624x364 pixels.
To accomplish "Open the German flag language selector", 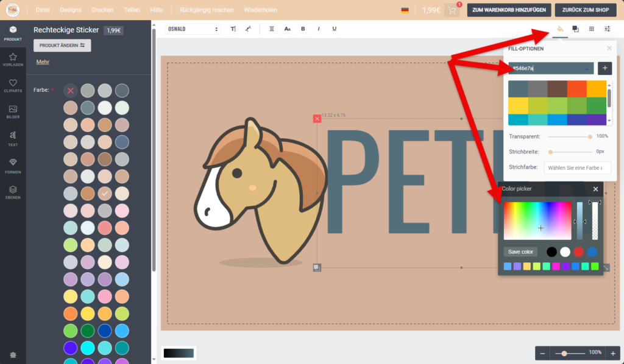I will pos(405,10).
